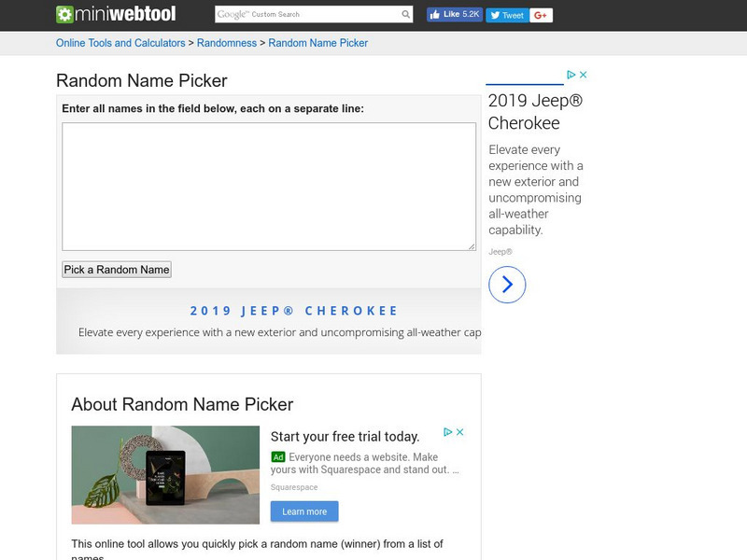Open the Randomness breadcrumb link
The height and width of the screenshot is (560, 747).
point(227,43)
